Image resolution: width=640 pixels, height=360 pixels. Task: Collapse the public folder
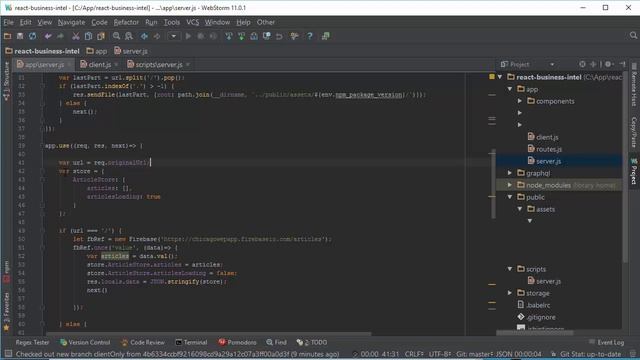(x=510, y=197)
